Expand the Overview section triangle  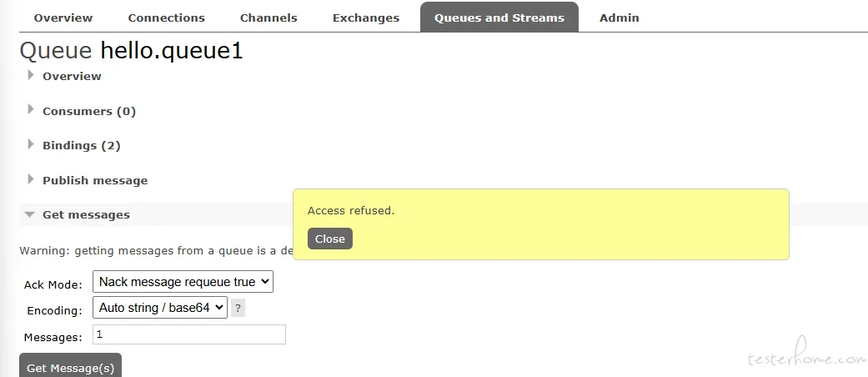click(31, 75)
